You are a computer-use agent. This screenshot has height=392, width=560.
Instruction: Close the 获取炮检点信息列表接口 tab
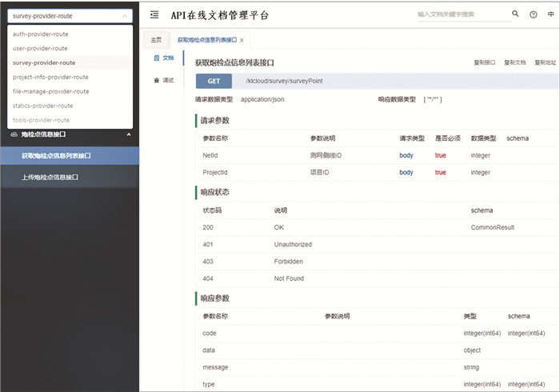(x=242, y=39)
